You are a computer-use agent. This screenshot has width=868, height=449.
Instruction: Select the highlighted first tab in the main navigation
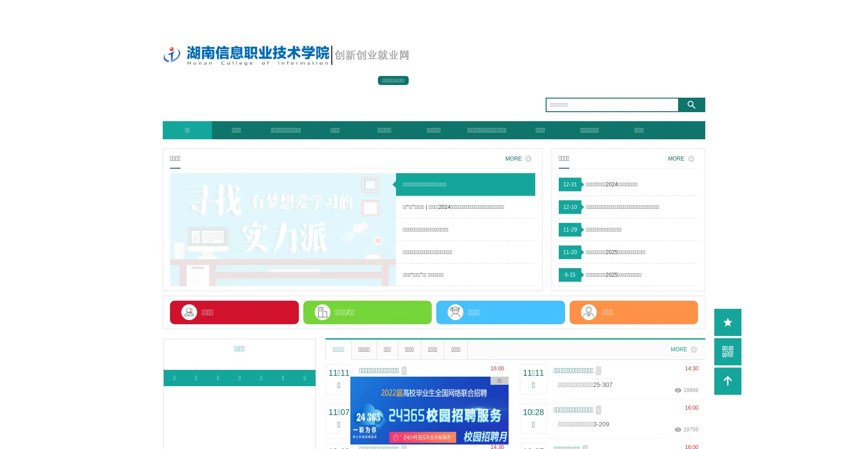187,130
